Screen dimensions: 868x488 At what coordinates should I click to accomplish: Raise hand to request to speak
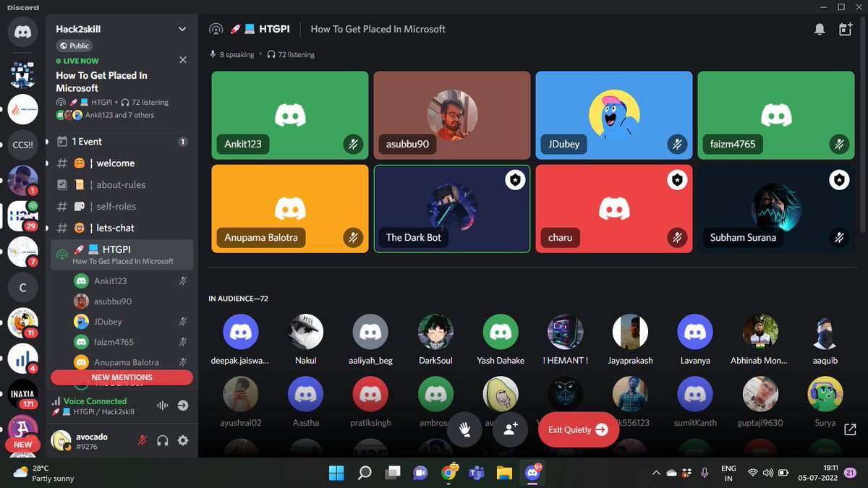click(x=464, y=429)
